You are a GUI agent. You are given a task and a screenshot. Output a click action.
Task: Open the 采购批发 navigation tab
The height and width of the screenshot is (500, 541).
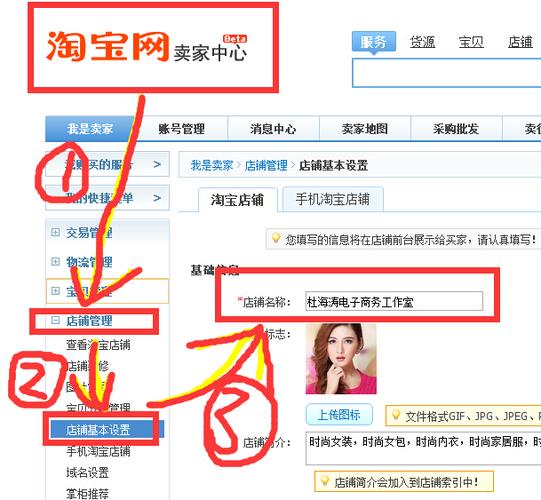456,129
